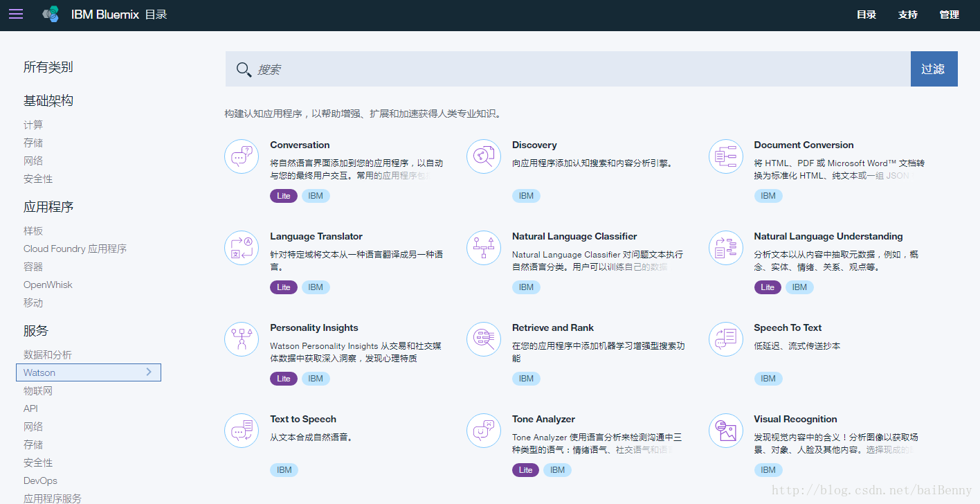This screenshot has width=980, height=504.
Task: Open the Speech To Text icon
Action: 726,339
